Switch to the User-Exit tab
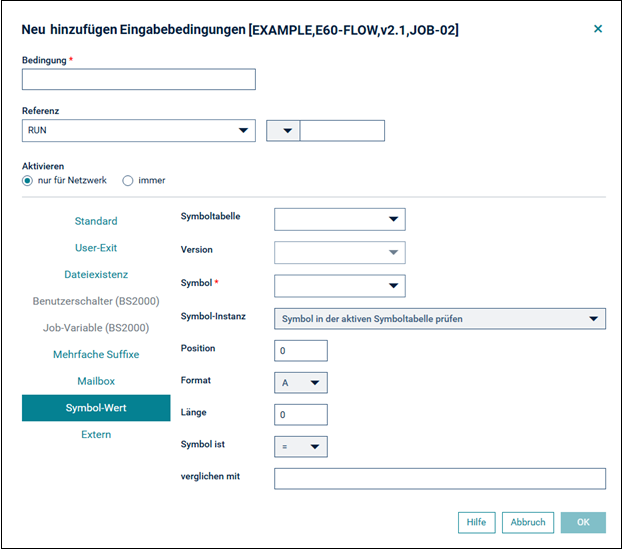This screenshot has height=552, width=624. pyautogui.click(x=96, y=248)
